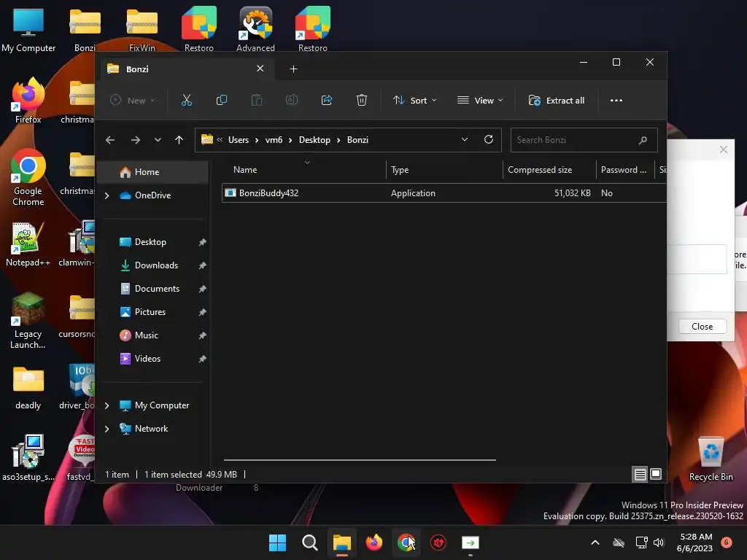Open Firefox desktop shortcut
This screenshot has height=560, width=747.
(x=28, y=101)
